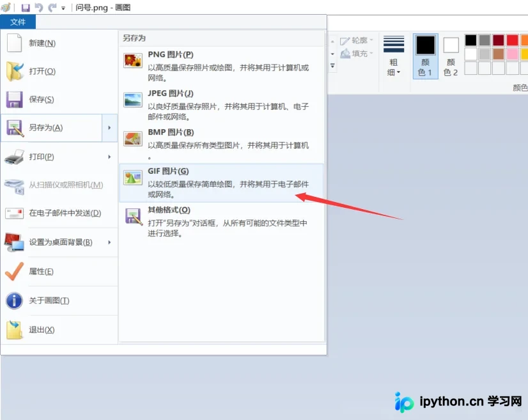Image resolution: width=528 pixels, height=420 pixels.
Task: Open the Size (粗细) line thickness icon
Action: click(394, 44)
